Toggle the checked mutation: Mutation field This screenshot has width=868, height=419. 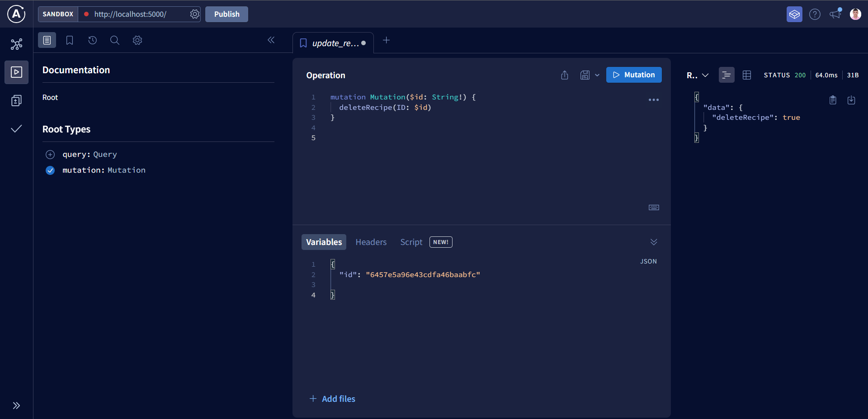pyautogui.click(x=50, y=170)
